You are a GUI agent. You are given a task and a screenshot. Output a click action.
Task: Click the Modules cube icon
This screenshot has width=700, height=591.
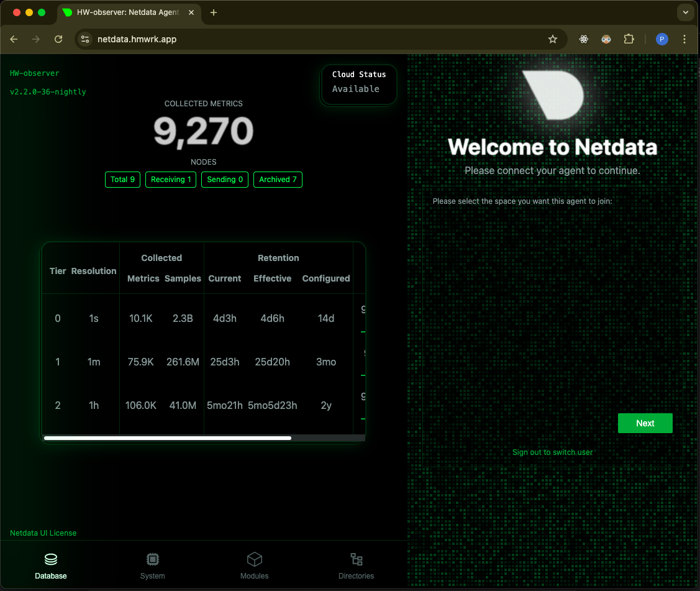pos(255,559)
